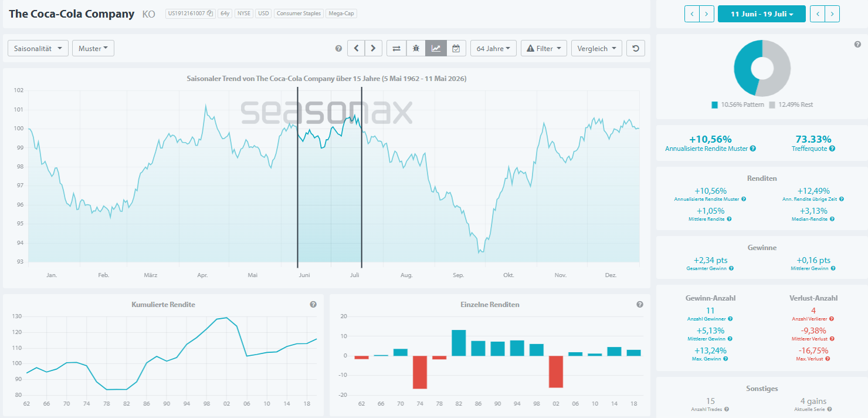Open help for Einzelne Renditen chart
Image resolution: width=868 pixels, height=418 pixels.
coord(640,305)
